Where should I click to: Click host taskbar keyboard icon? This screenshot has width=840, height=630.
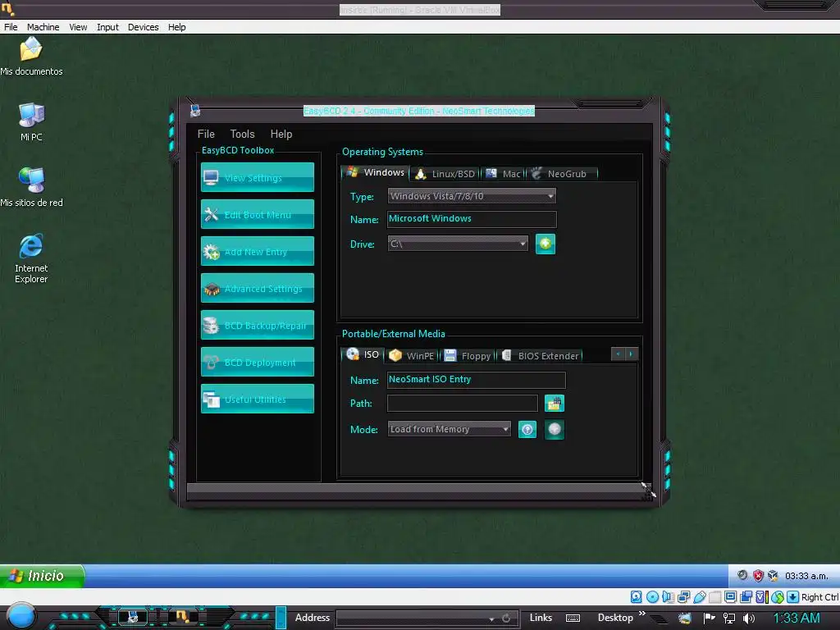coord(573,619)
